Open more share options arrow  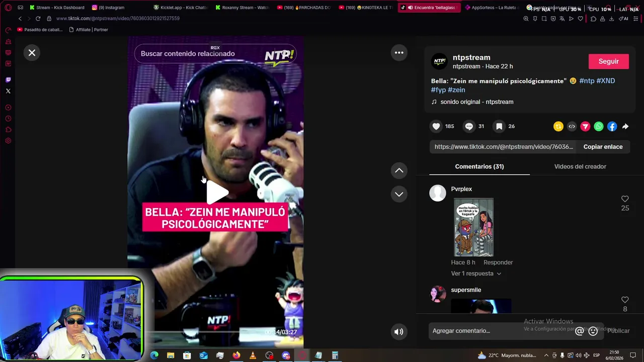[x=625, y=127]
